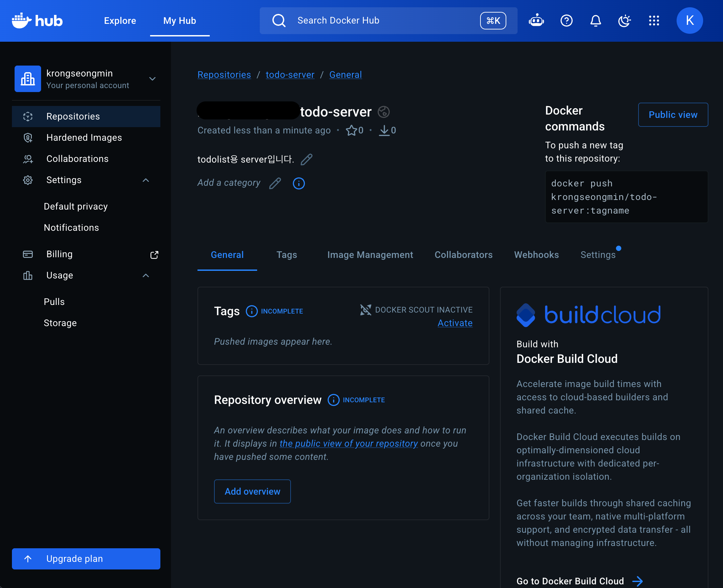This screenshot has width=723, height=588.
Task: Expand the krongseongmin account switcher chevron
Action: pos(152,78)
